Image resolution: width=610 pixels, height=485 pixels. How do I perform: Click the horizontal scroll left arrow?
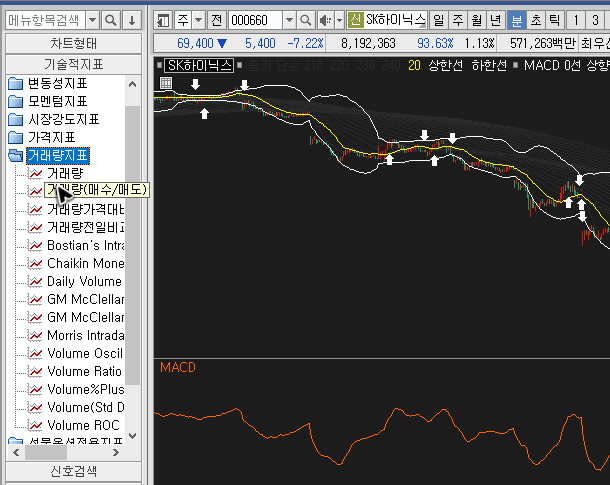click(16, 452)
